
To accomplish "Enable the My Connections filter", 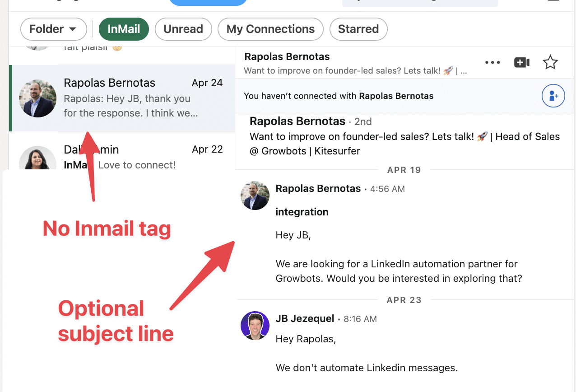I will click(x=270, y=29).
